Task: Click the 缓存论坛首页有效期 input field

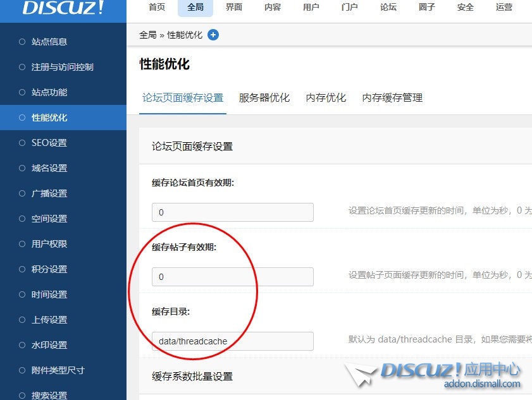Action: pos(232,212)
